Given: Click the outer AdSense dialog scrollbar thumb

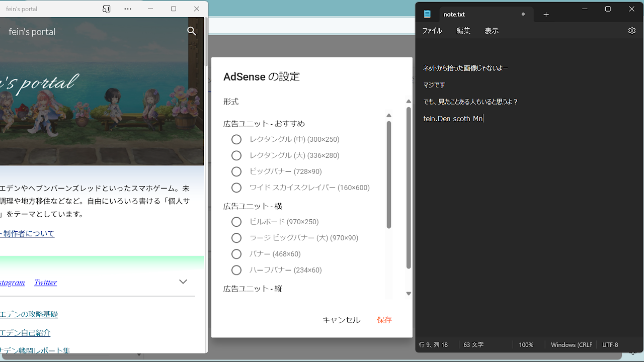Looking at the screenshot, I should click(409, 188).
